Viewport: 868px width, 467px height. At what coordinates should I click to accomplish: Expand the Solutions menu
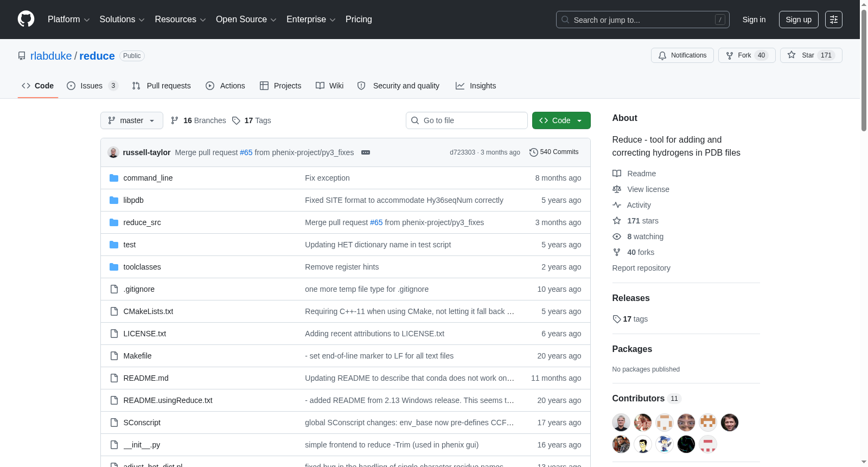pos(122,20)
